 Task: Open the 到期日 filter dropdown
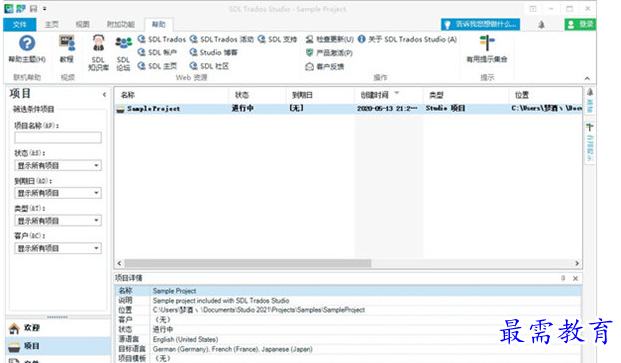pyautogui.click(x=58, y=193)
